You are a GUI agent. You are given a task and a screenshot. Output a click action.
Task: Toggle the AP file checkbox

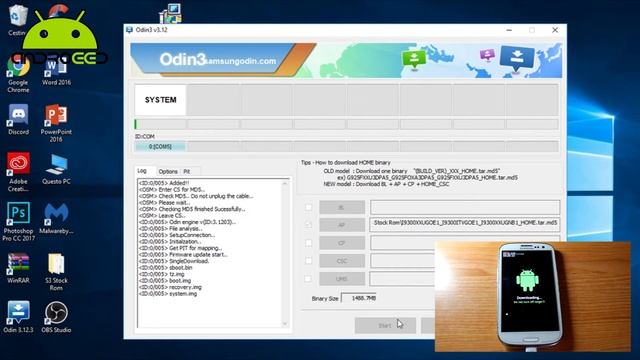click(x=309, y=225)
